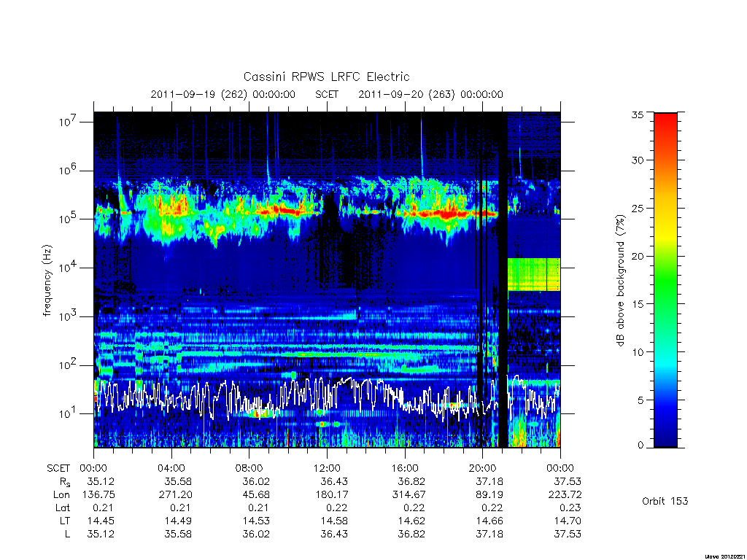The width and height of the screenshot is (747, 560).
Task: Click the green middle of the color bar
Action: pyautogui.click(x=665, y=281)
